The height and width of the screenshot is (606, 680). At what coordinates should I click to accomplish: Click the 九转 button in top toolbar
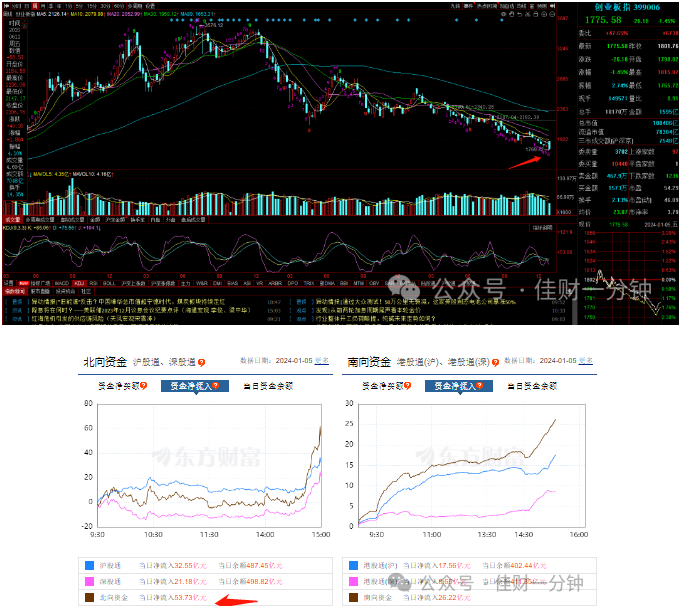click(x=455, y=6)
